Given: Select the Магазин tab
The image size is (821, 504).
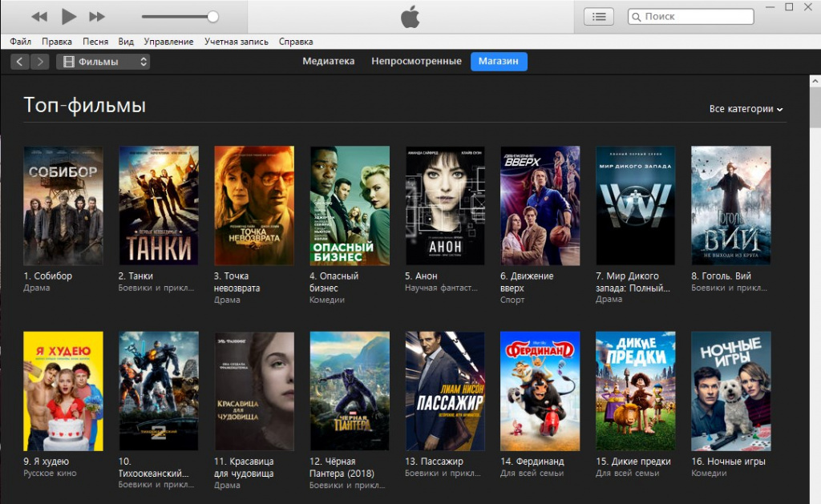Looking at the screenshot, I should pyautogui.click(x=499, y=62).
